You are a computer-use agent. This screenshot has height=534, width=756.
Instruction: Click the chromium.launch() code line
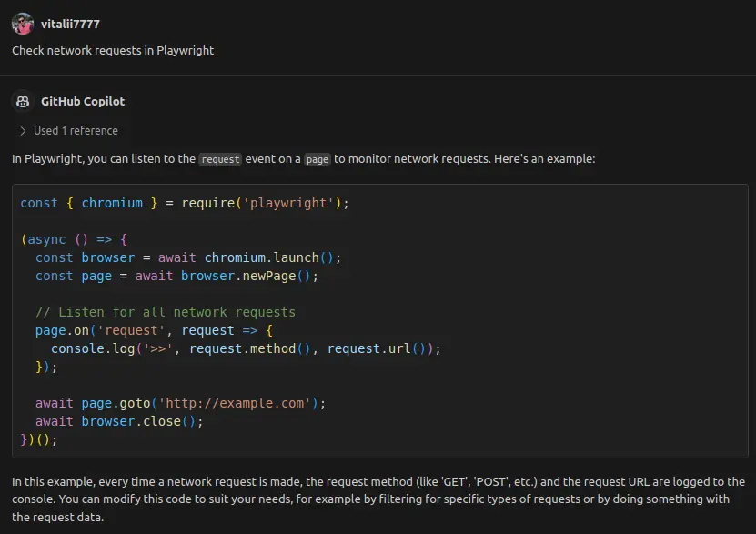pyautogui.click(x=188, y=257)
